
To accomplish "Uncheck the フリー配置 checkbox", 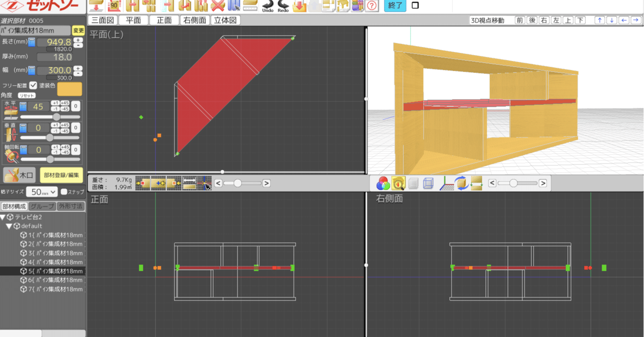I will (x=33, y=85).
